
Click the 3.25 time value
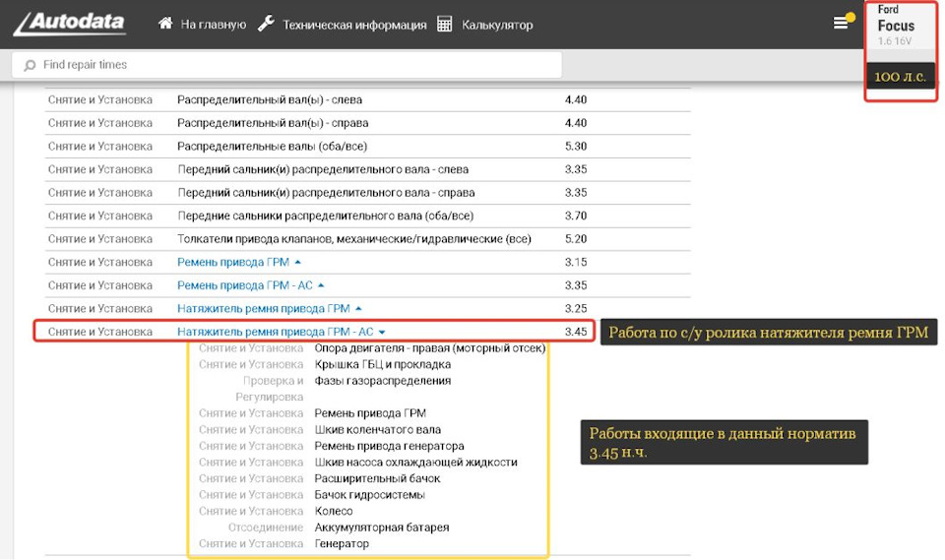coord(576,309)
